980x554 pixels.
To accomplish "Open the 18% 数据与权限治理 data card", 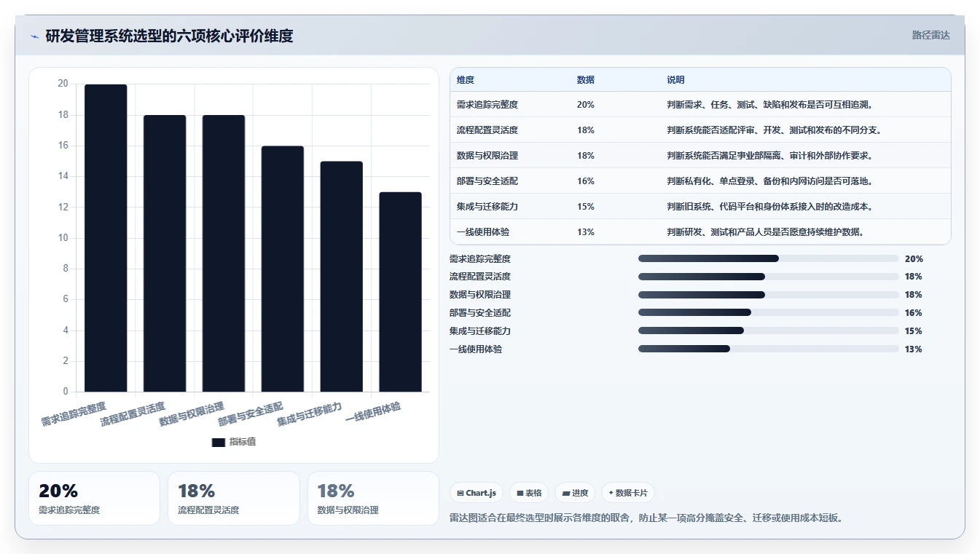I will (x=373, y=499).
